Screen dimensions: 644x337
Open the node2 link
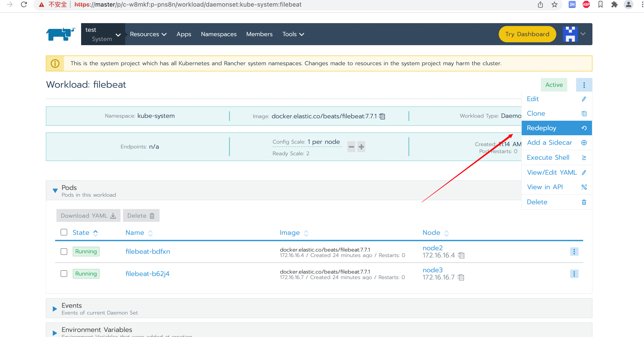(432, 248)
